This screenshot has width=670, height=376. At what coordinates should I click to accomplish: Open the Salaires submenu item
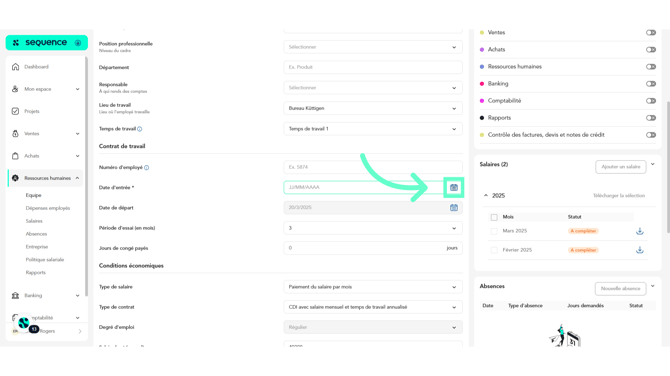34,221
